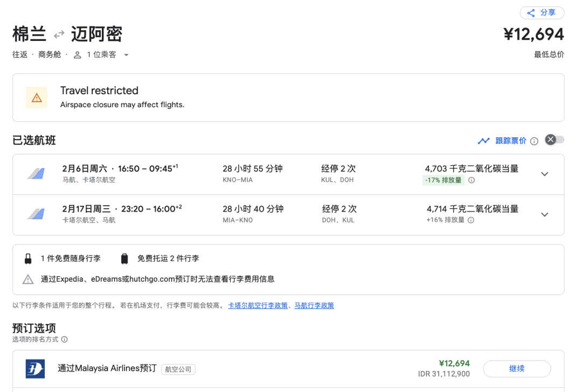Click the Travel restricted warning triangle icon
The width and height of the screenshot is (582, 392).
(x=36, y=97)
